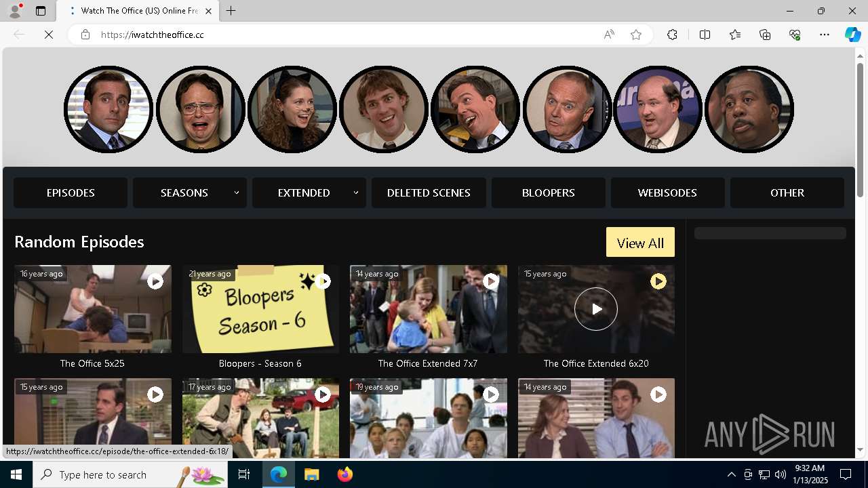Small yellow play icon on Extended 6x20 card
The image size is (868, 488).
click(658, 281)
